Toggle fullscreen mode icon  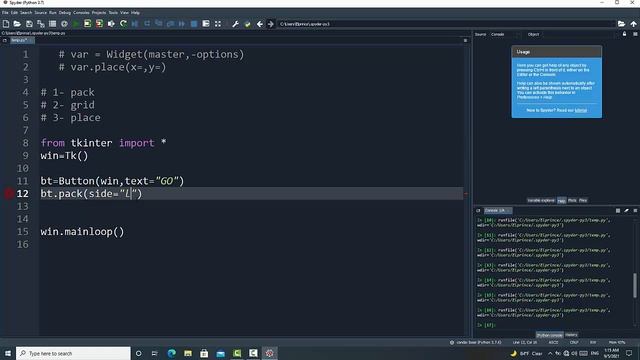[218, 24]
